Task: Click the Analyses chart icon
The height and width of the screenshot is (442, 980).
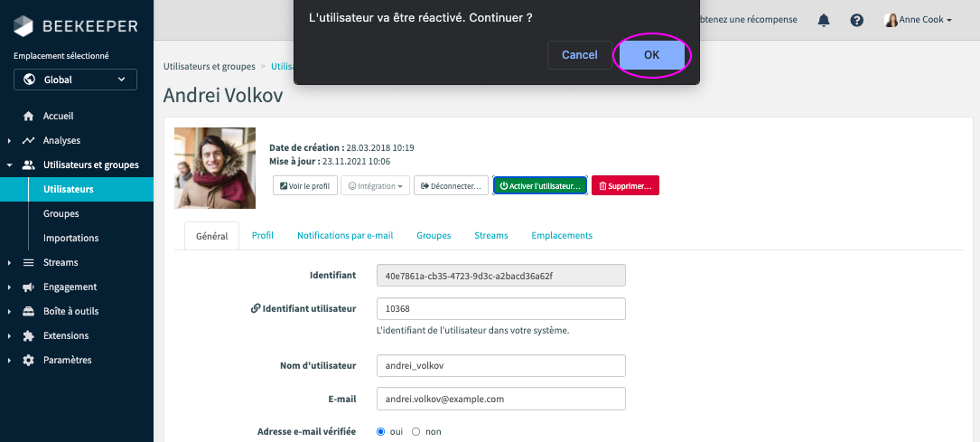Action: tap(28, 141)
